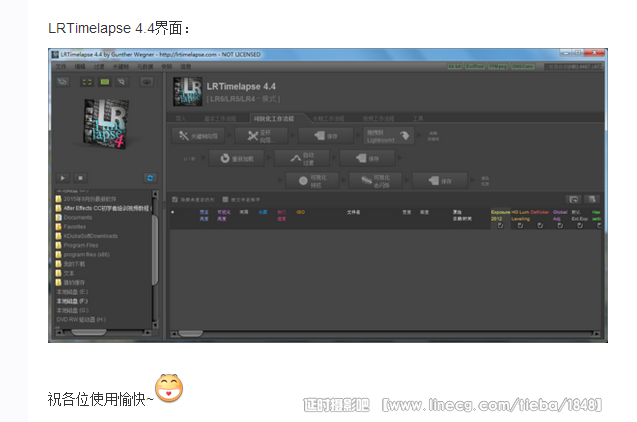Select the Program Files folder
The width and height of the screenshot is (637, 422).
[77, 245]
